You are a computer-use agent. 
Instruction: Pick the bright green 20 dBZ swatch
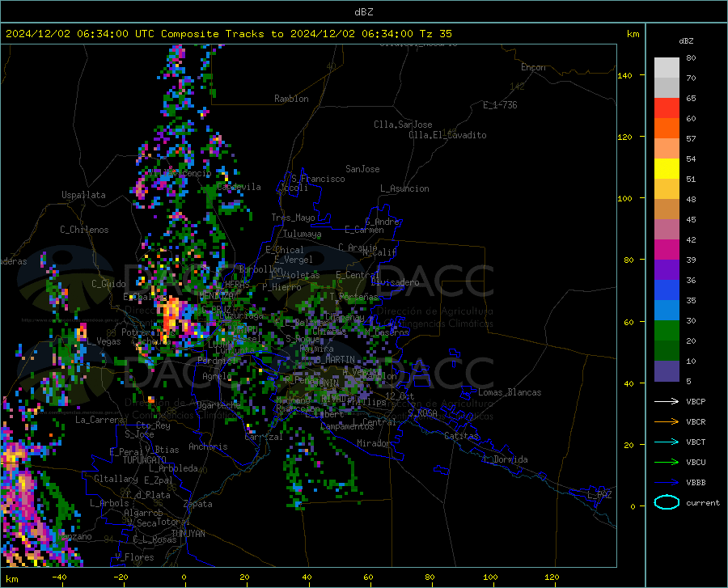(667, 331)
